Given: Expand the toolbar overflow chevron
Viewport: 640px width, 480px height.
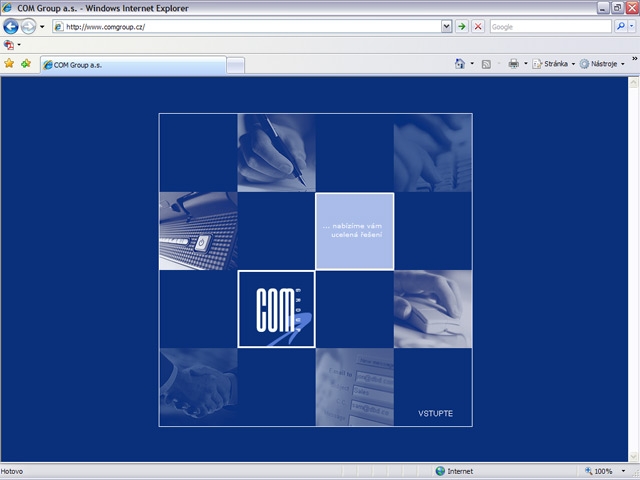Looking at the screenshot, I should pyautogui.click(x=635, y=59).
